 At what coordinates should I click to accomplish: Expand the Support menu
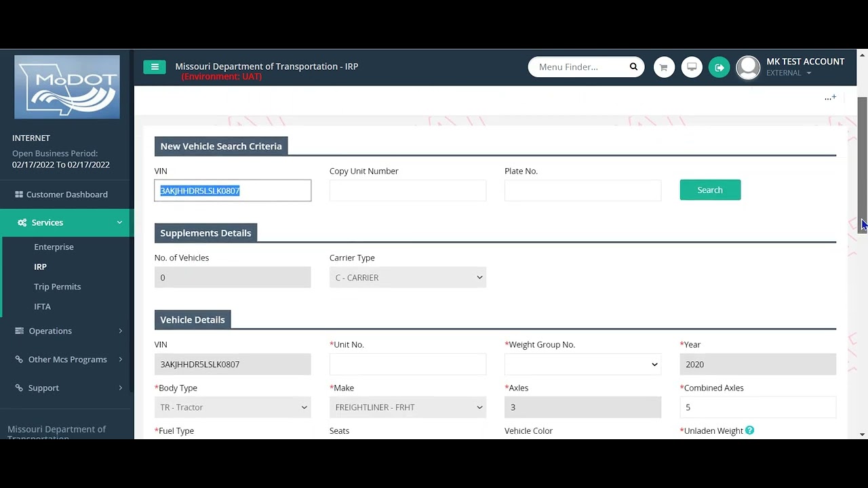click(x=66, y=388)
